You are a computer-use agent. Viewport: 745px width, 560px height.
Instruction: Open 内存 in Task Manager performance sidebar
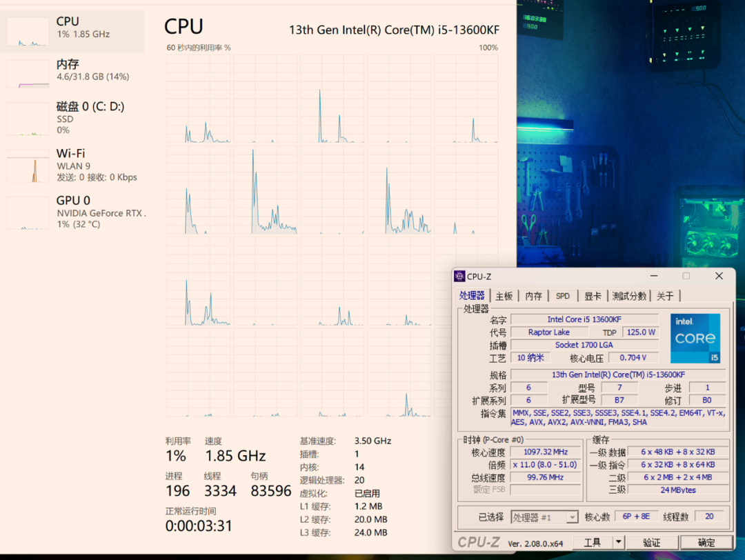coord(72,72)
